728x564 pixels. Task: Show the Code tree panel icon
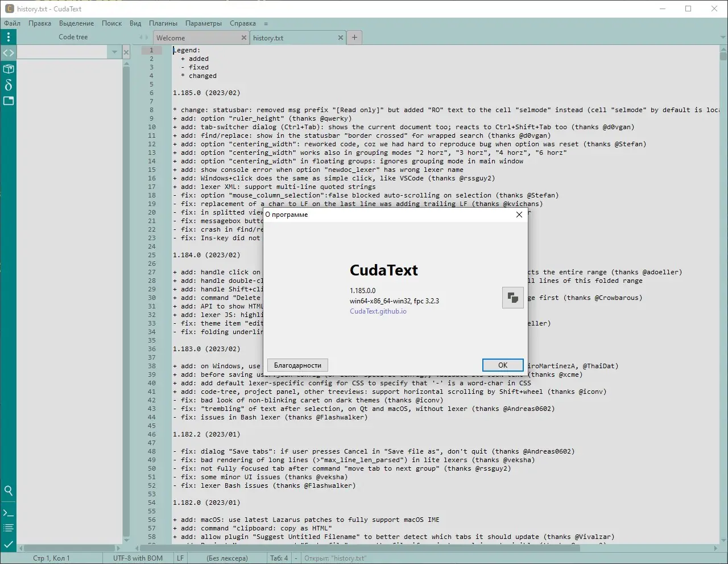coord(9,53)
